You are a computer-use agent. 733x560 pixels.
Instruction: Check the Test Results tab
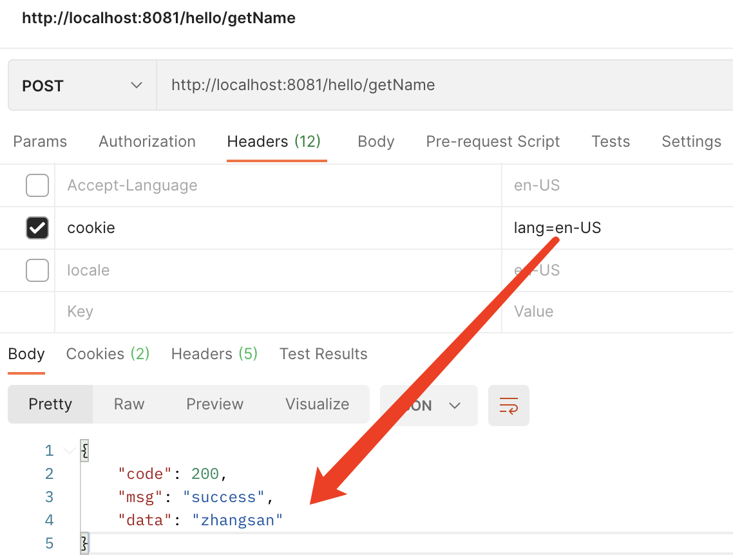pos(323,353)
